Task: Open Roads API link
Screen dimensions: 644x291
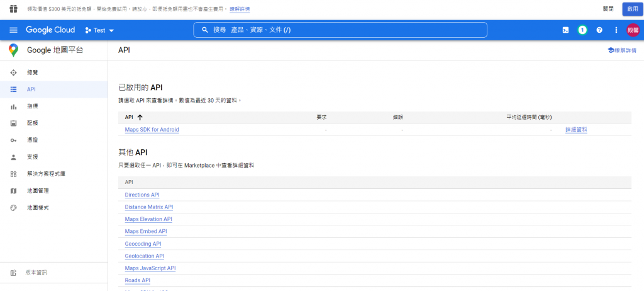Action: [138, 280]
